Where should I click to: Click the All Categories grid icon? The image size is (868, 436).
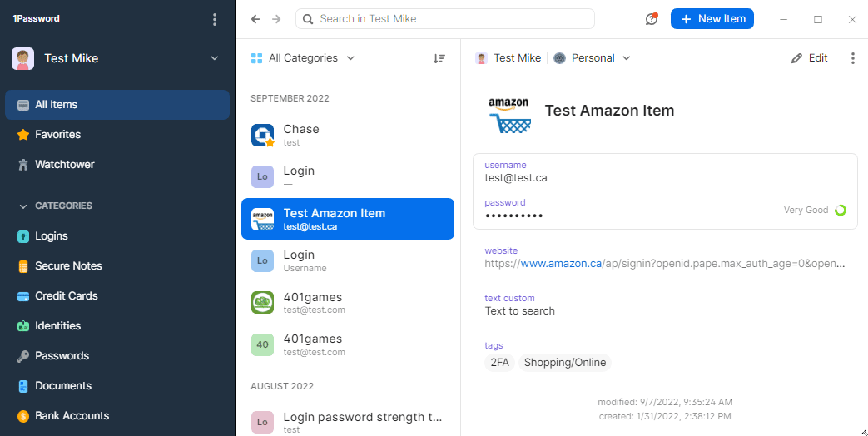tap(256, 58)
